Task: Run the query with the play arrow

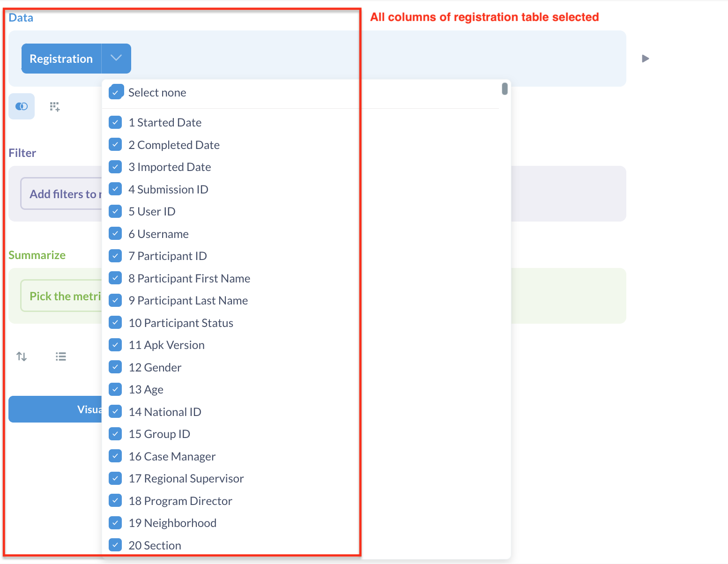Action: [646, 58]
